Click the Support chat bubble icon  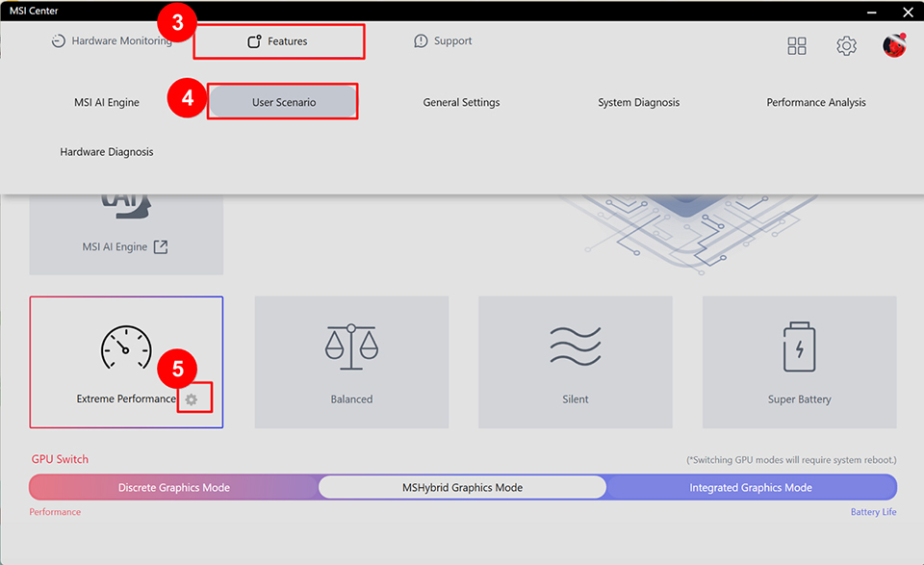pyautogui.click(x=421, y=40)
